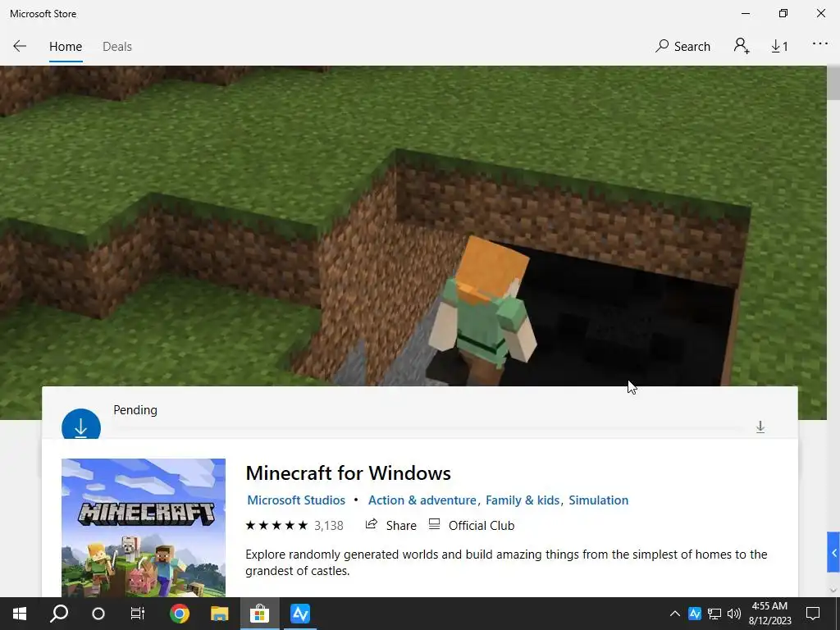The image size is (840, 630).
Task: Open Simulation category link
Action: pos(598,500)
